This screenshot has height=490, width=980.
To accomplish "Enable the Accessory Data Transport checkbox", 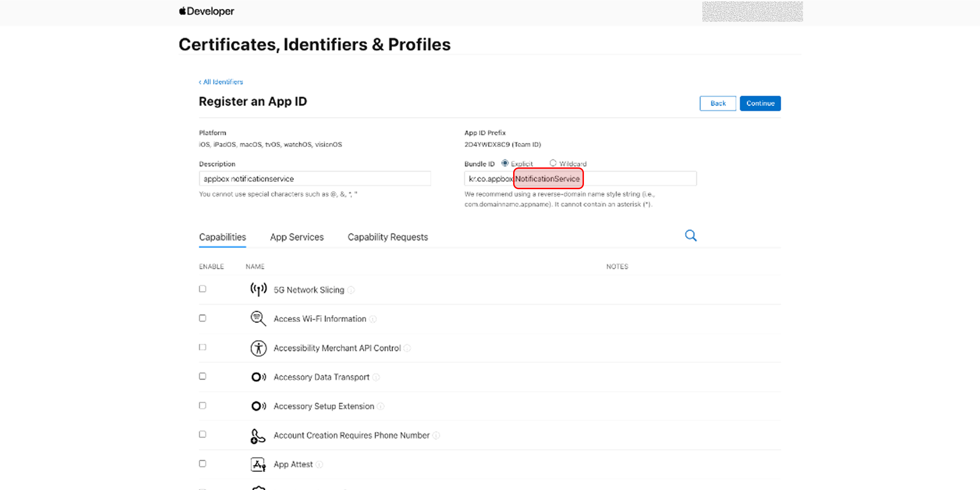I will point(202,376).
